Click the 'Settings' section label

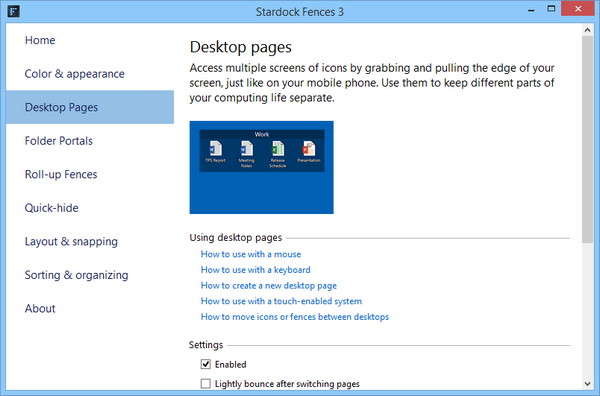[x=206, y=345]
